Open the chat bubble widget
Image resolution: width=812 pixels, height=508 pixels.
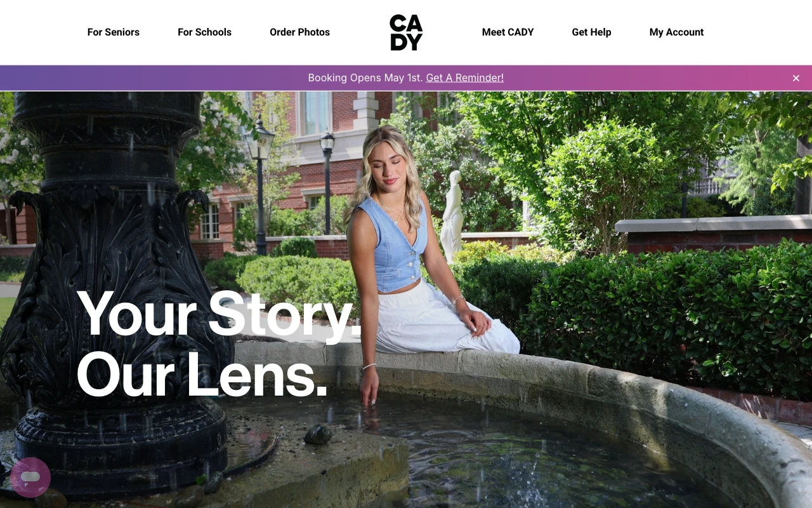coord(30,477)
